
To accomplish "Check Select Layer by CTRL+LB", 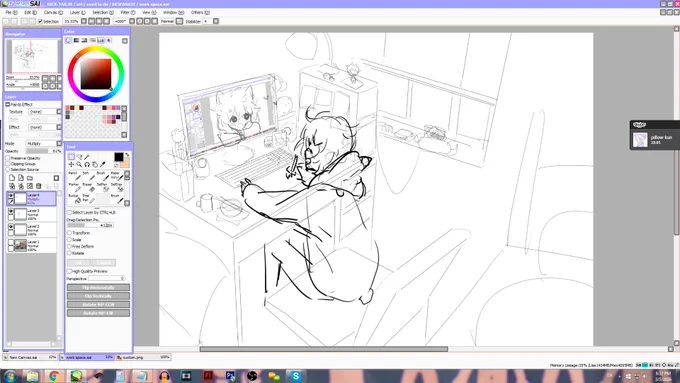I will (69, 213).
